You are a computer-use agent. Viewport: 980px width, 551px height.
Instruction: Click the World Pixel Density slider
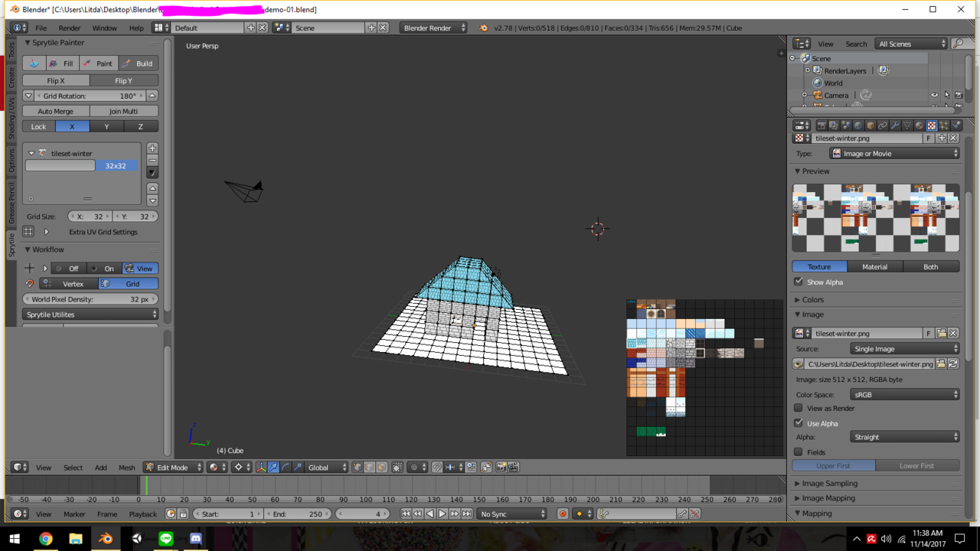pyautogui.click(x=90, y=299)
